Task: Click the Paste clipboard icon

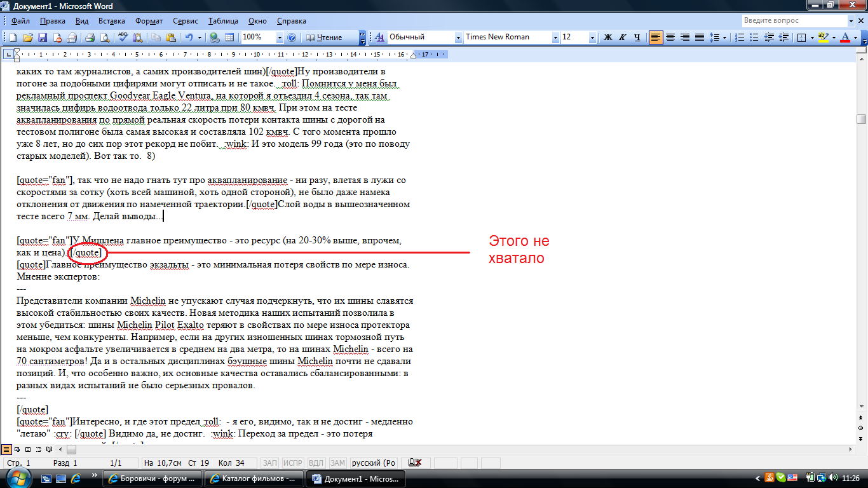Action: 170,37
